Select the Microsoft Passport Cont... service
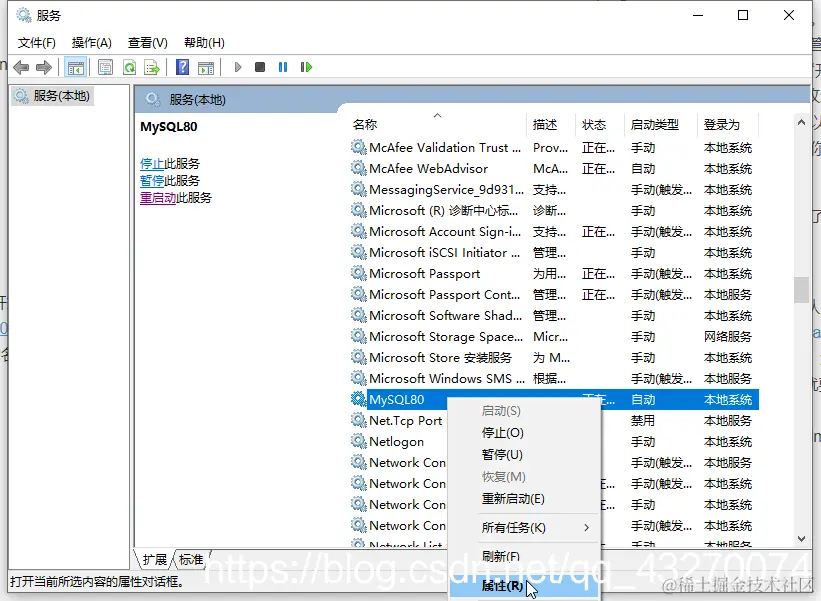The height and width of the screenshot is (601, 821). tap(554, 294)
